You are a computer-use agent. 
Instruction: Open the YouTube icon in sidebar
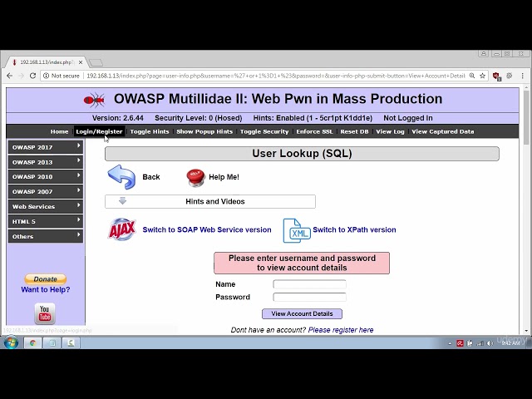pos(45,313)
